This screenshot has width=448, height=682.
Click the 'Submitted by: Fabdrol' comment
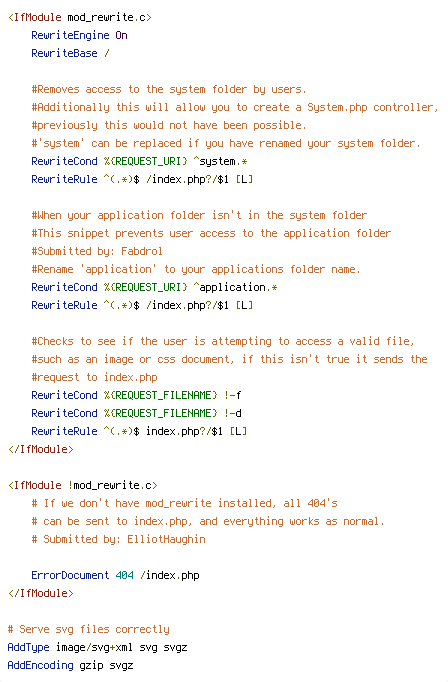coord(97,251)
